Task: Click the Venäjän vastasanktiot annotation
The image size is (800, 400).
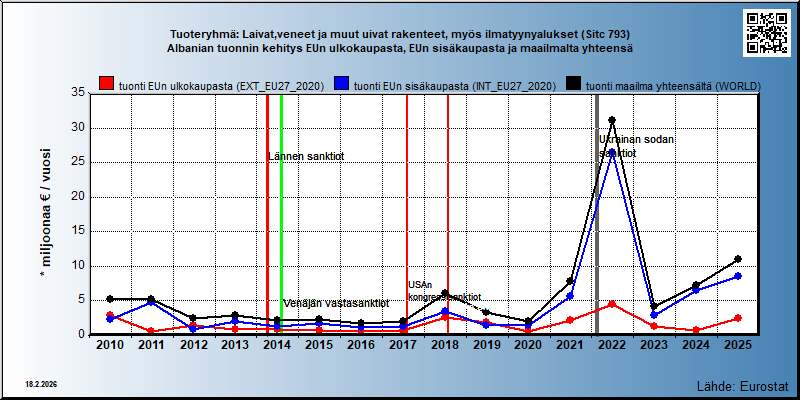Action: (x=336, y=304)
